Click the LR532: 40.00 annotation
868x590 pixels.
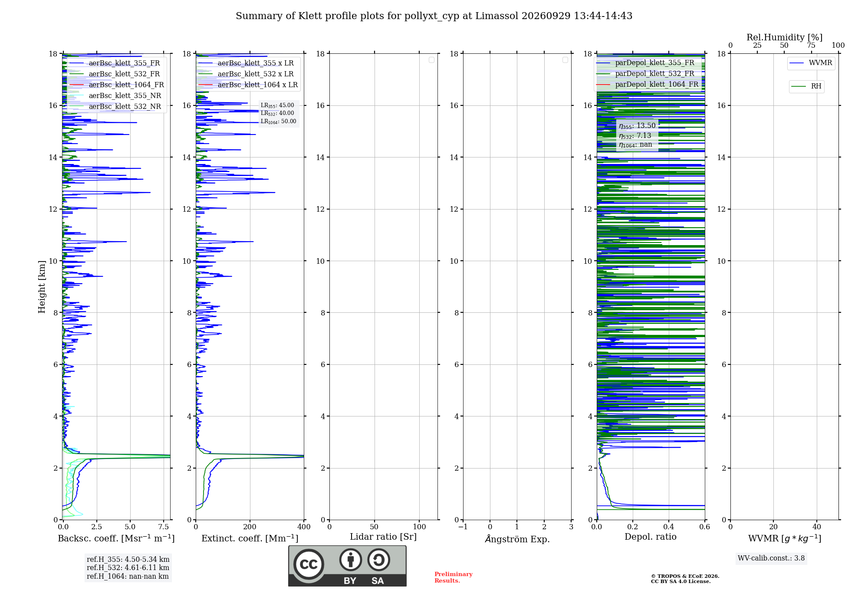tap(277, 113)
